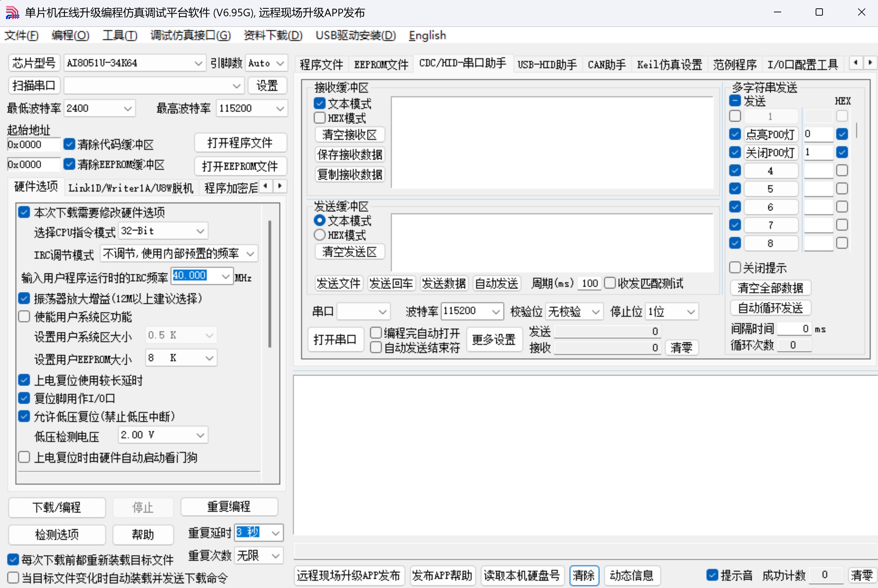Click the period (ms) input field showing 100
The height and width of the screenshot is (588, 878).
589,284
